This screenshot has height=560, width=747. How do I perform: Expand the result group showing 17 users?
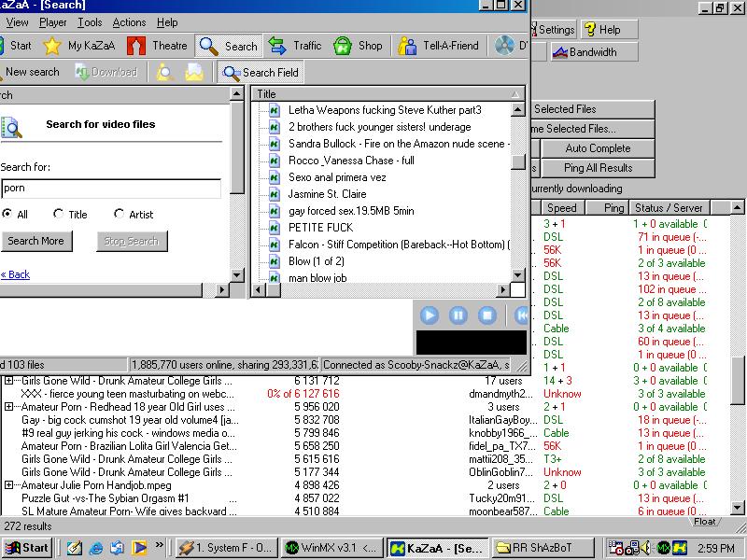(9, 381)
